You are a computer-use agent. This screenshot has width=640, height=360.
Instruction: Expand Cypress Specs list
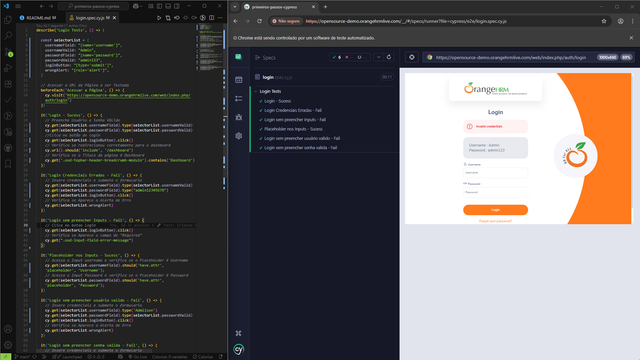click(265, 58)
